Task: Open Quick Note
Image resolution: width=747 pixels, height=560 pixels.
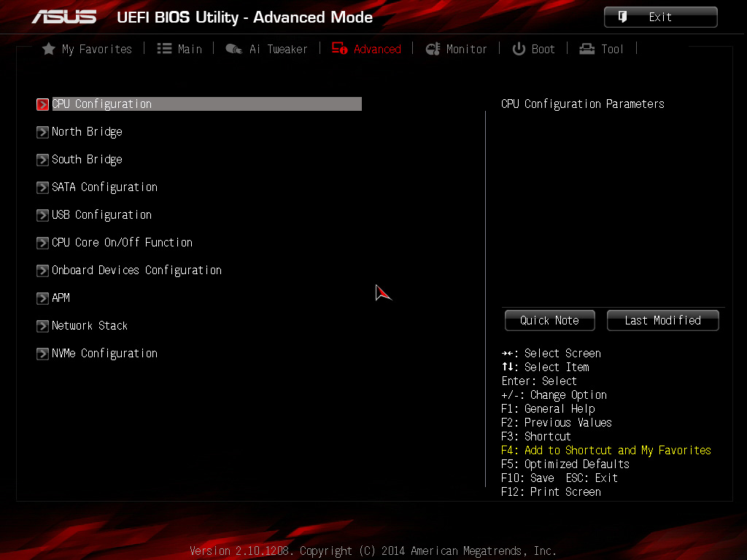Action: click(x=550, y=321)
